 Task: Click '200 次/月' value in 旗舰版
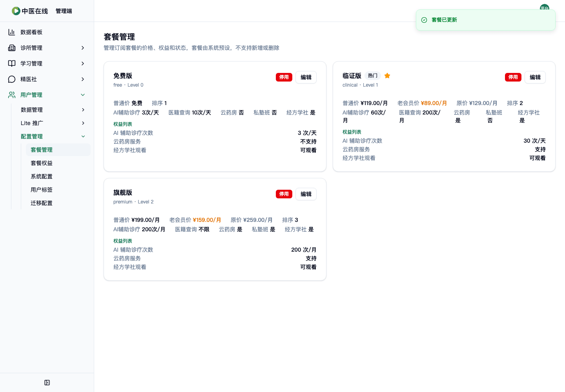pos(304,250)
